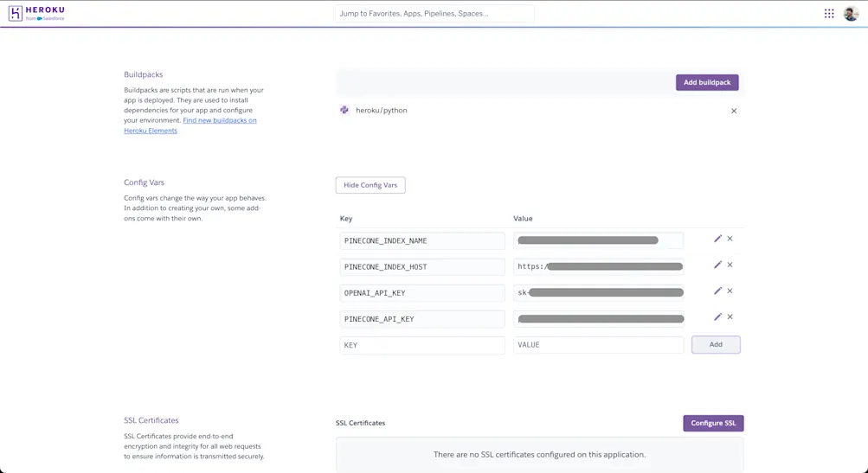Delete the PINECONE_INDEX_HOST config var
The image size is (868, 473).
730,265
